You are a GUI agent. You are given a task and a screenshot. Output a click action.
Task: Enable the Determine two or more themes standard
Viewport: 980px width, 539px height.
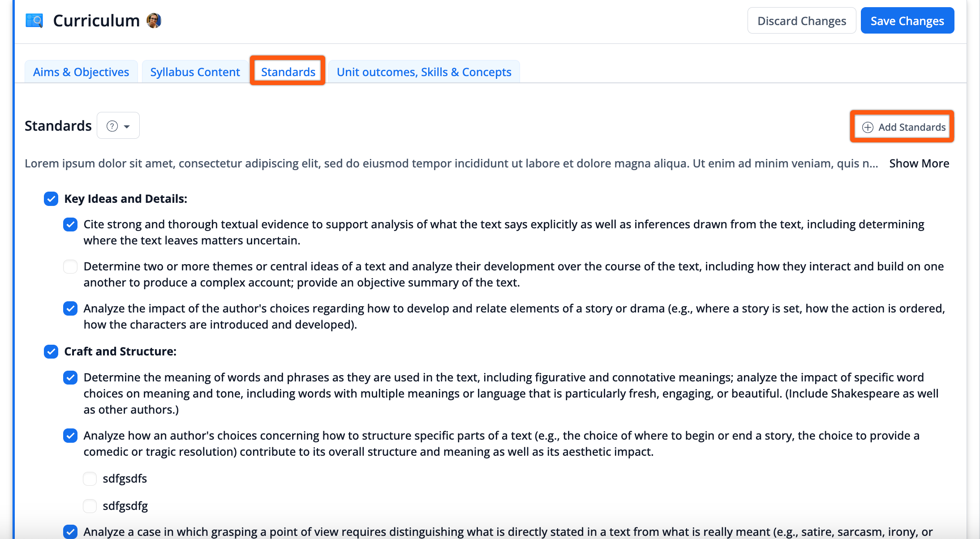click(70, 266)
